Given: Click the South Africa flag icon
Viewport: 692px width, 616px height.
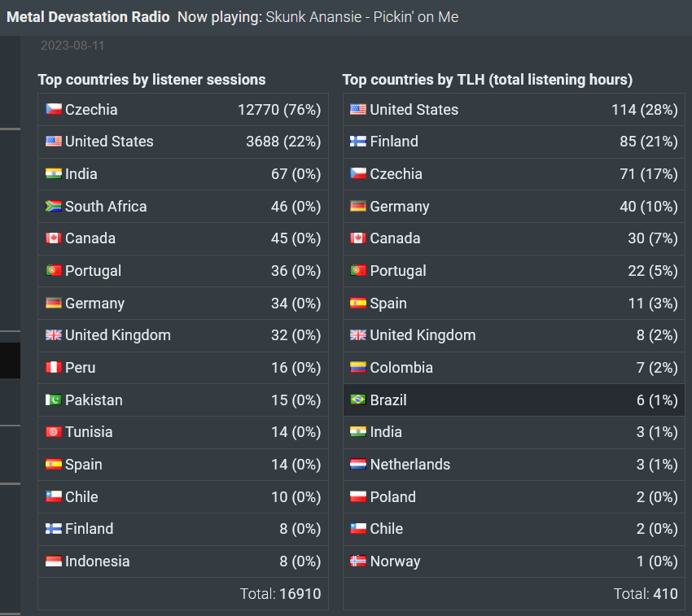Looking at the screenshot, I should (x=54, y=206).
